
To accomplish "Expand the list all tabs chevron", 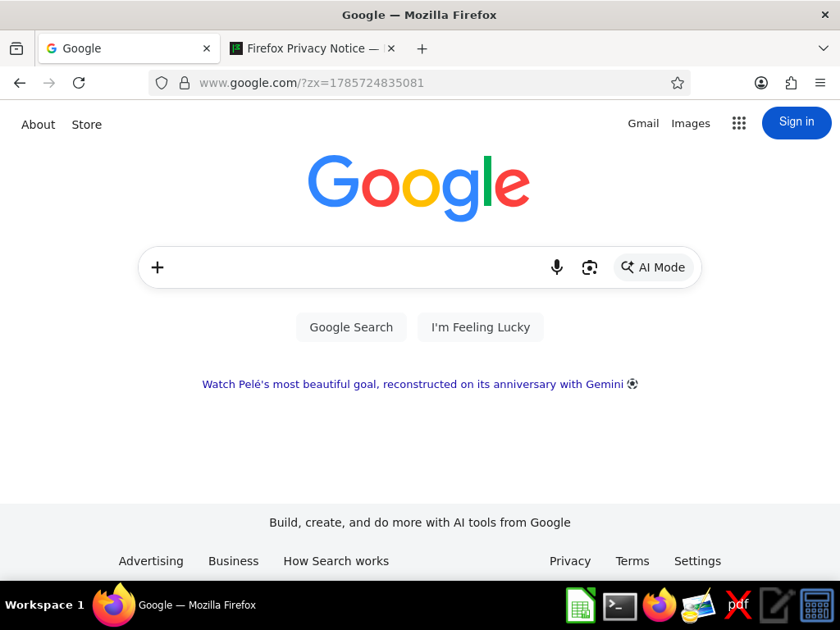I will (824, 48).
